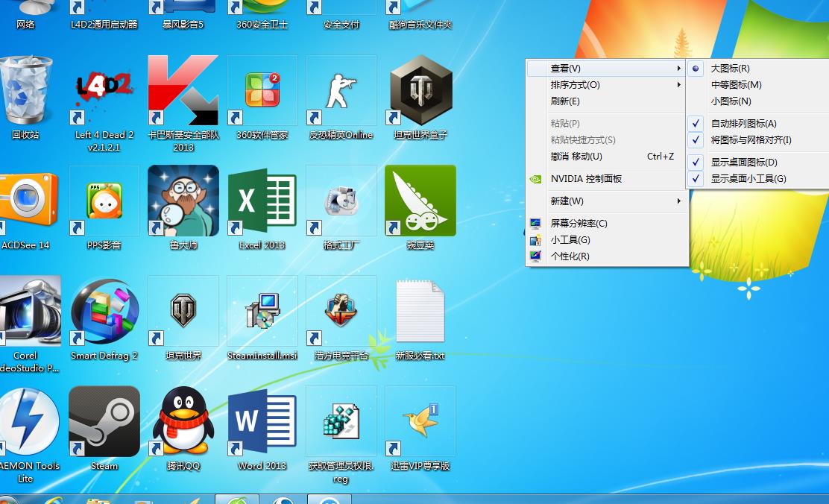829x504 pixels.
Task: Open 屏幕分辨率(C) menu entry
Action: pos(606,223)
